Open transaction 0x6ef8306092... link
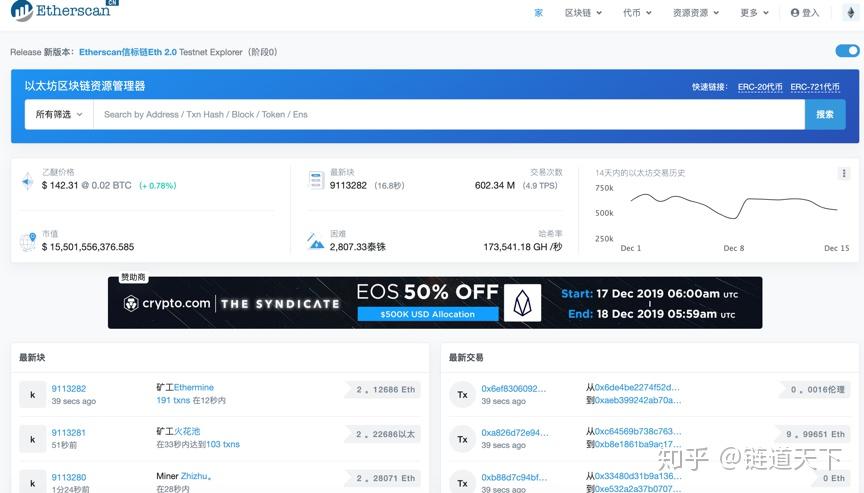This screenshot has width=864, height=493. [514, 388]
